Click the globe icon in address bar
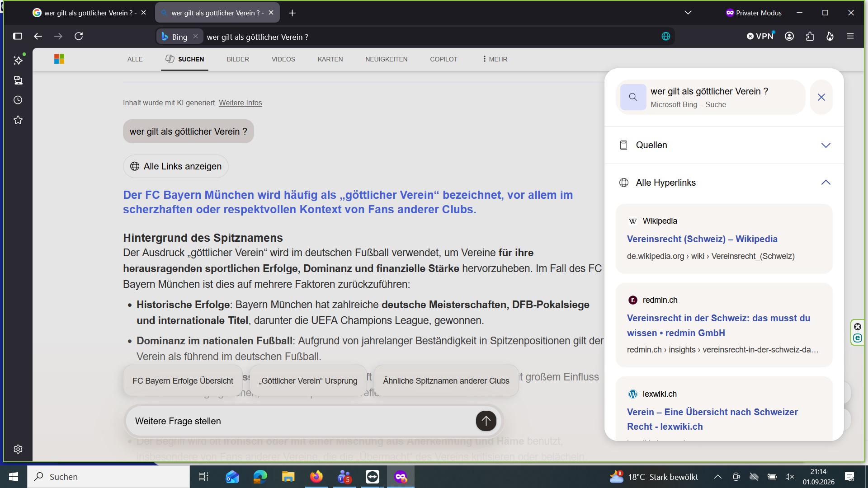The height and width of the screenshot is (488, 868). coord(666,36)
